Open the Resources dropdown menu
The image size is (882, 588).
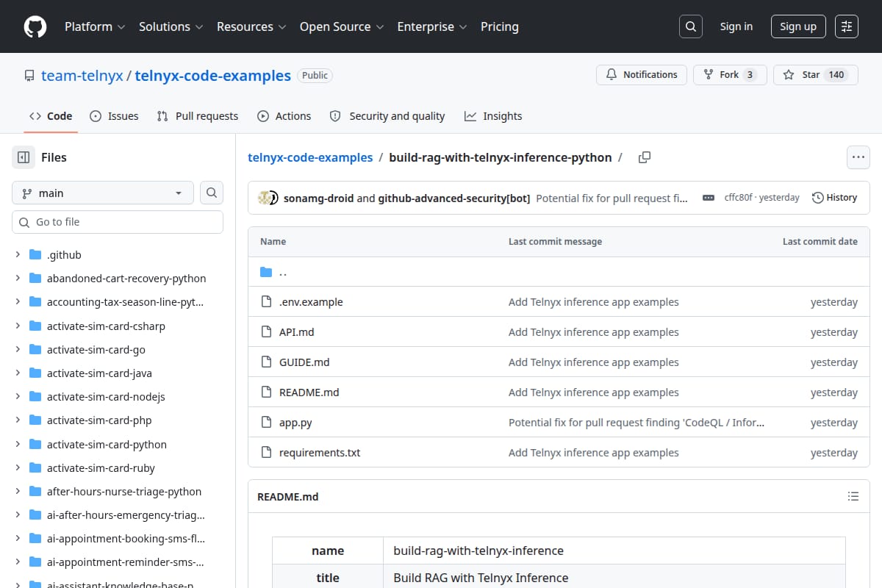pos(252,26)
